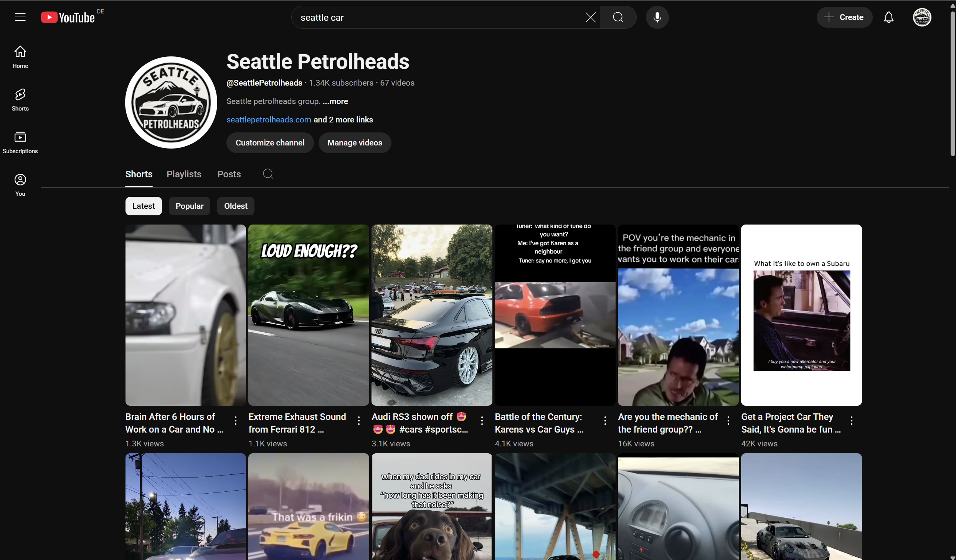
Task: Click the YouTube logo
Action: (x=68, y=17)
